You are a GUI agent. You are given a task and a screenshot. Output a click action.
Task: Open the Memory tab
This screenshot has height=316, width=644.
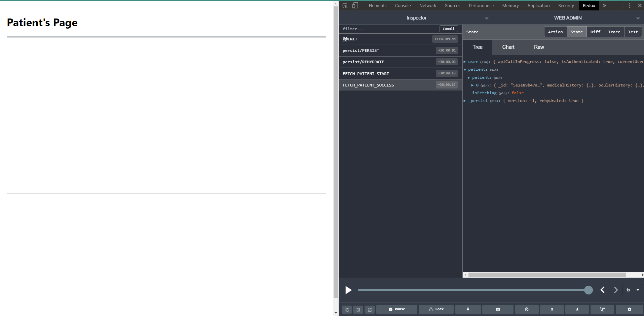point(510,6)
